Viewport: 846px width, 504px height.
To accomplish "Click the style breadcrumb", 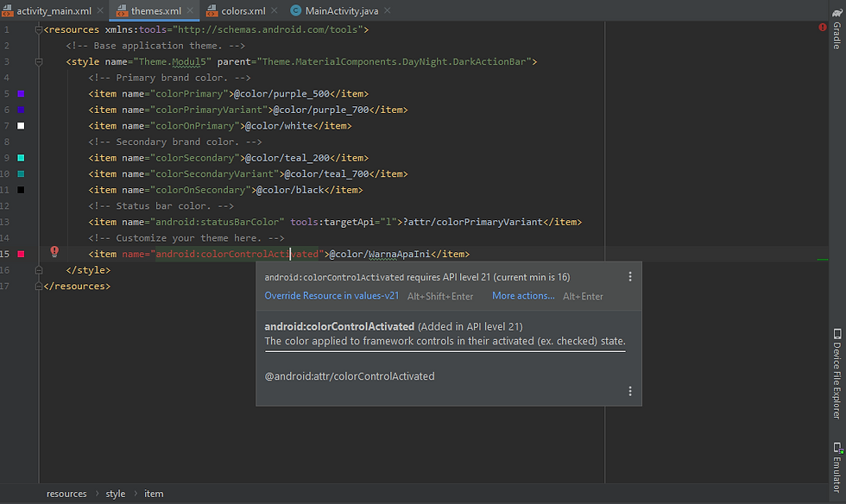I will [116, 494].
